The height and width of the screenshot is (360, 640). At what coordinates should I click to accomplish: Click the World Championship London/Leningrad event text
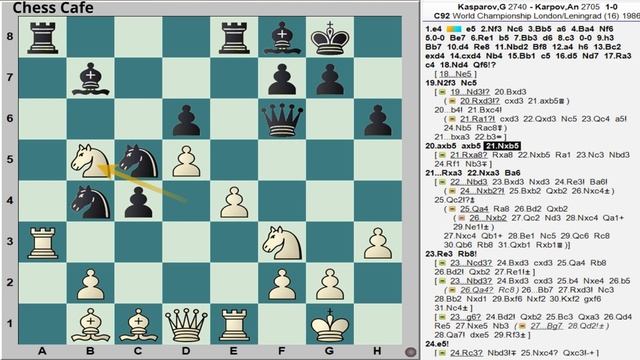pos(527,16)
